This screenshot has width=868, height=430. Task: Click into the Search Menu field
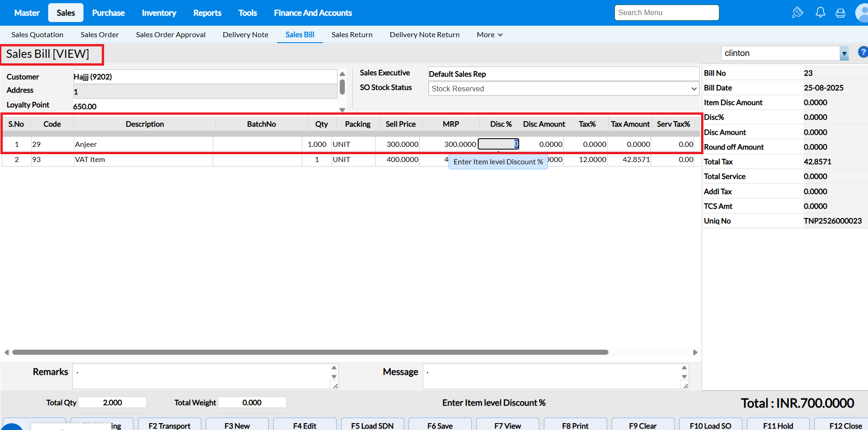[x=666, y=13]
